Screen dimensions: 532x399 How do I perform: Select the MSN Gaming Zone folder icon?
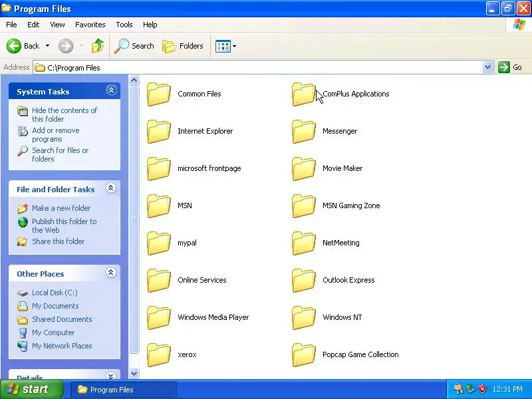(x=304, y=206)
